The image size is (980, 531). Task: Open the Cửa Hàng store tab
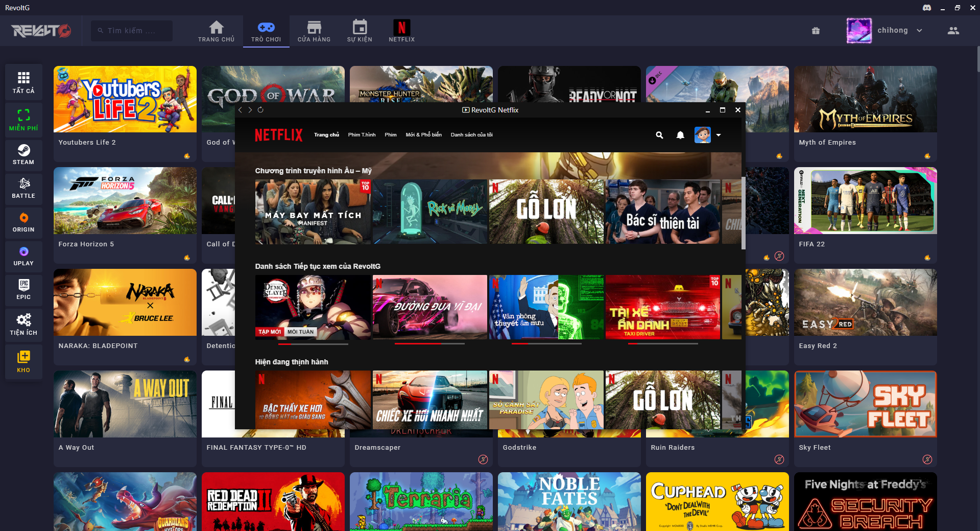pyautogui.click(x=314, y=31)
